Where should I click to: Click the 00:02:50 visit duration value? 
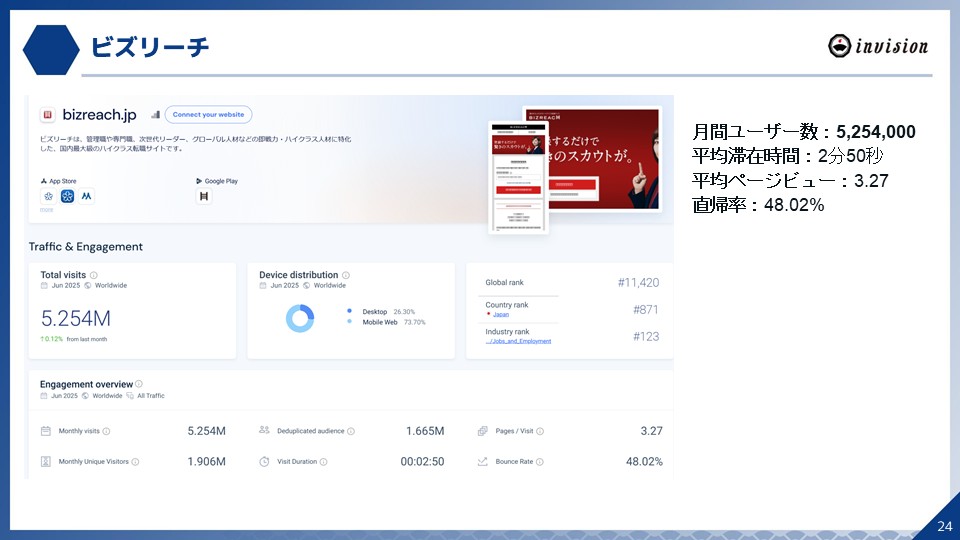click(422, 462)
